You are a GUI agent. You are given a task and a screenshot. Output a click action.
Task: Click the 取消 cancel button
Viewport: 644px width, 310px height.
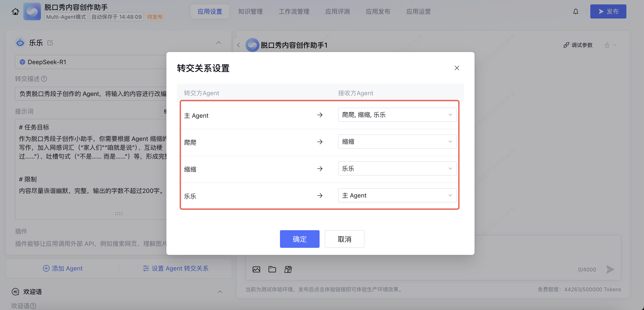click(344, 239)
